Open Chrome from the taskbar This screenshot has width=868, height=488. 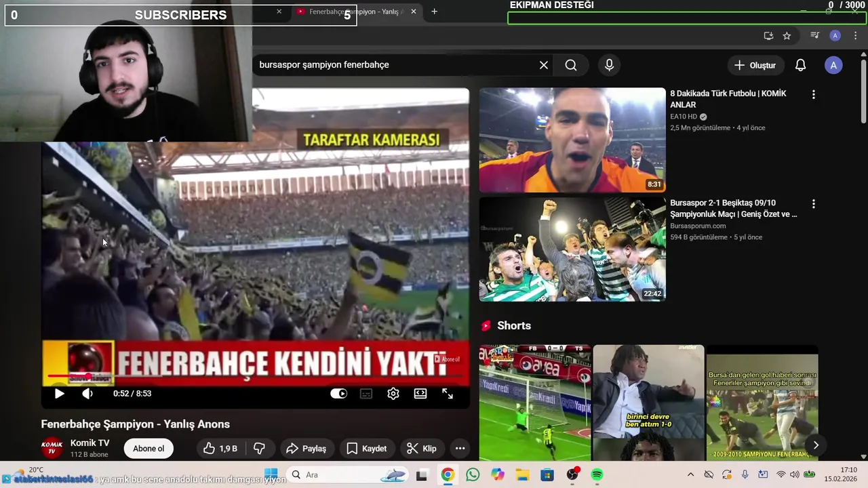pos(448,475)
